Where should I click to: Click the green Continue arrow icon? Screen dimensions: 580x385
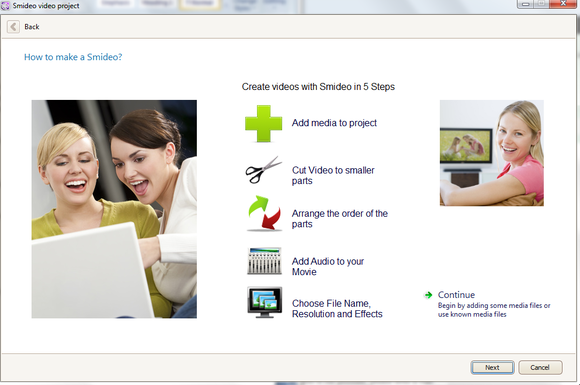tap(428, 295)
